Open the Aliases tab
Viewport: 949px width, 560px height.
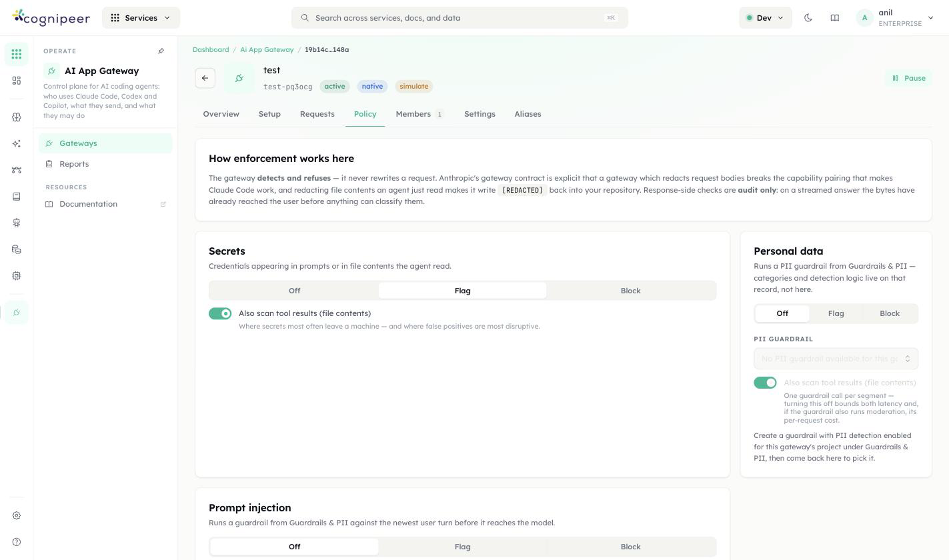tap(528, 114)
